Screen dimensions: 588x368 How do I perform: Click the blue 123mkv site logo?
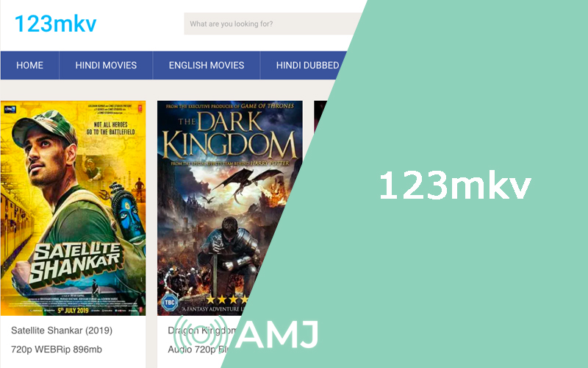point(55,24)
